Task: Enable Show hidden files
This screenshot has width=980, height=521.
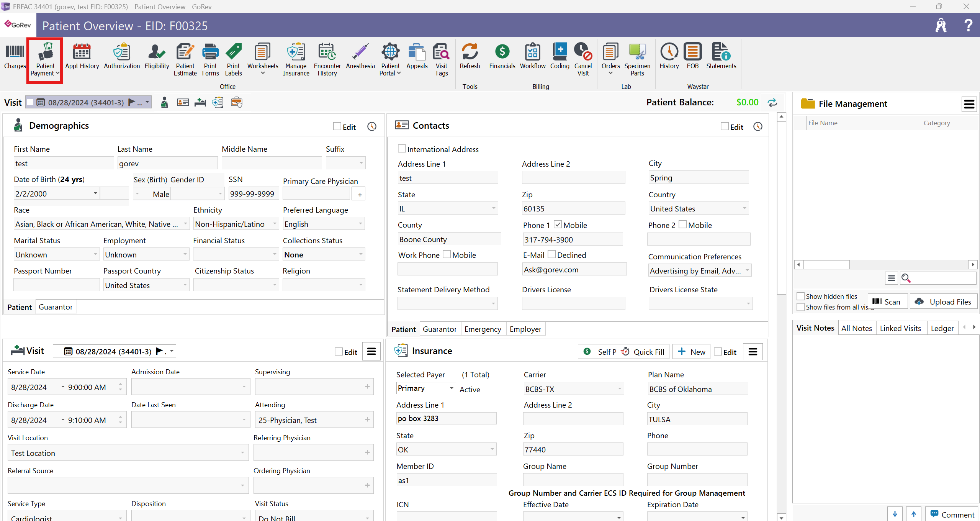Action: click(800, 296)
